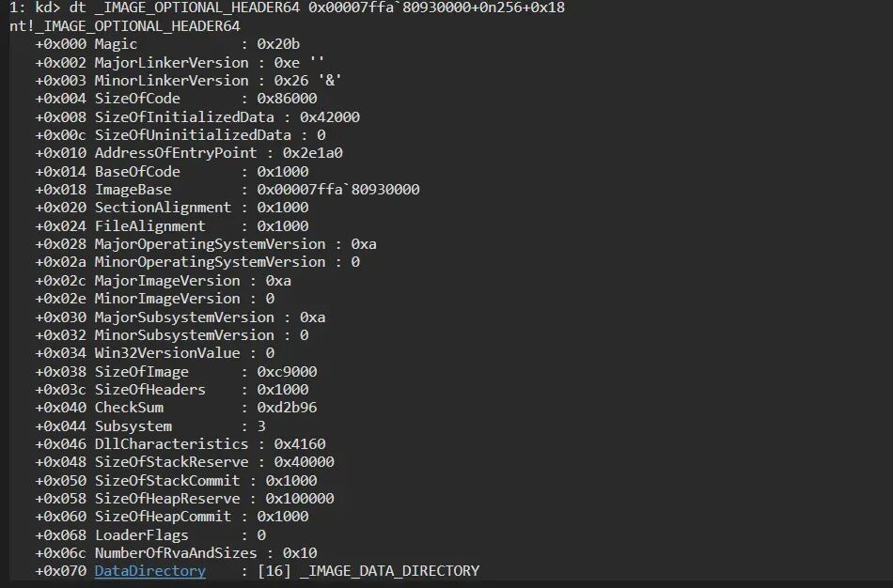Click the LoaderFlags field name
The height and width of the screenshot is (588, 893).
pyautogui.click(x=141, y=535)
